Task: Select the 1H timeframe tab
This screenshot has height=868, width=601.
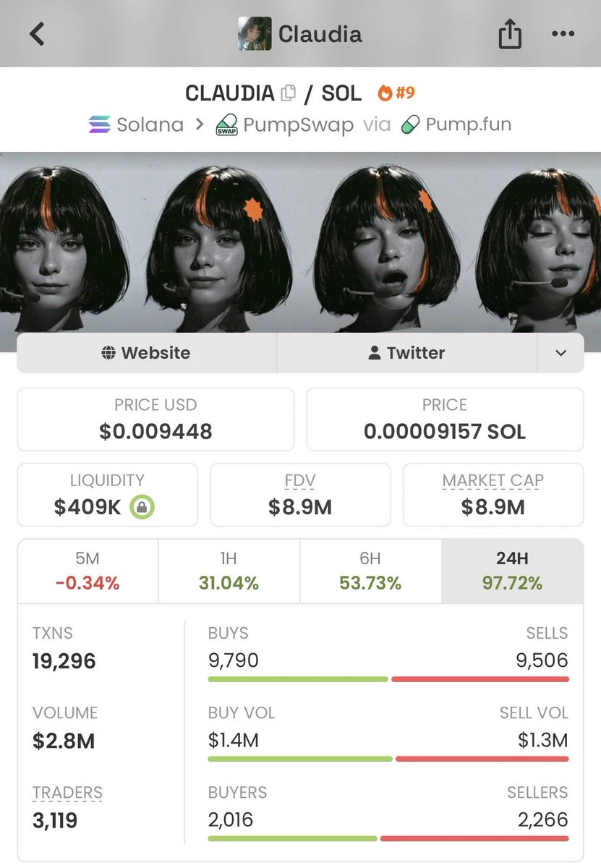Action: point(229,571)
